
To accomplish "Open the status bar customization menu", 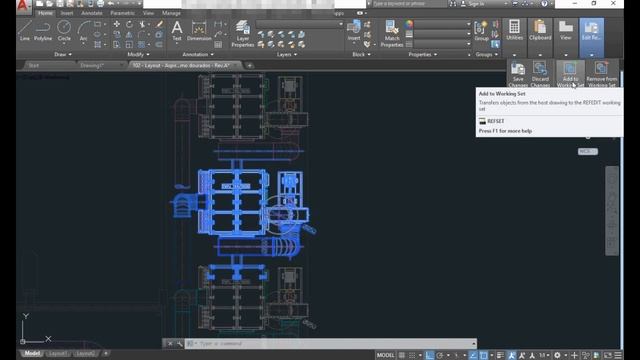I will pos(618,356).
